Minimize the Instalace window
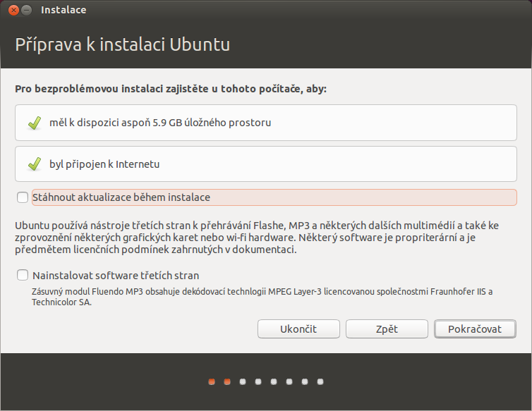The width and height of the screenshot is (532, 411). point(27,10)
